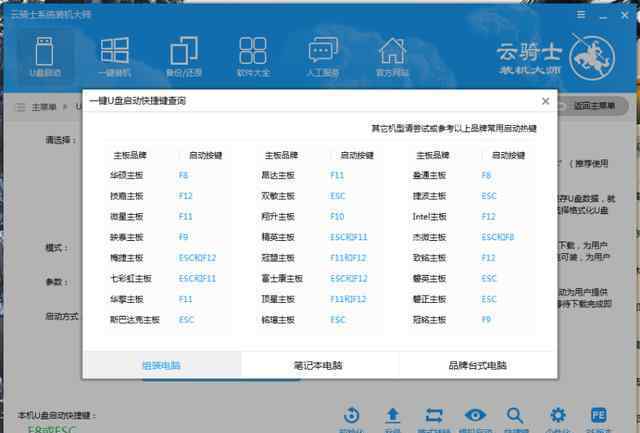Open the U盘启动 section in top navigation
This screenshot has width=640, height=433.
45,57
